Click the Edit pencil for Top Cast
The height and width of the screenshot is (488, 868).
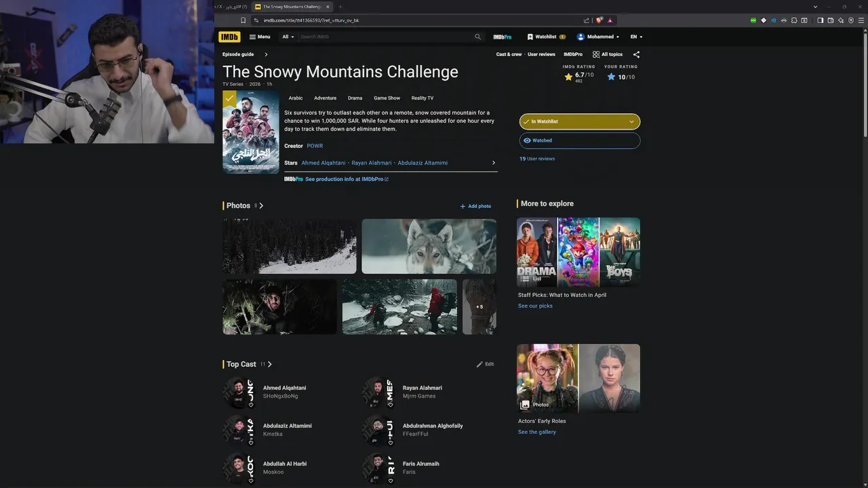(x=485, y=364)
